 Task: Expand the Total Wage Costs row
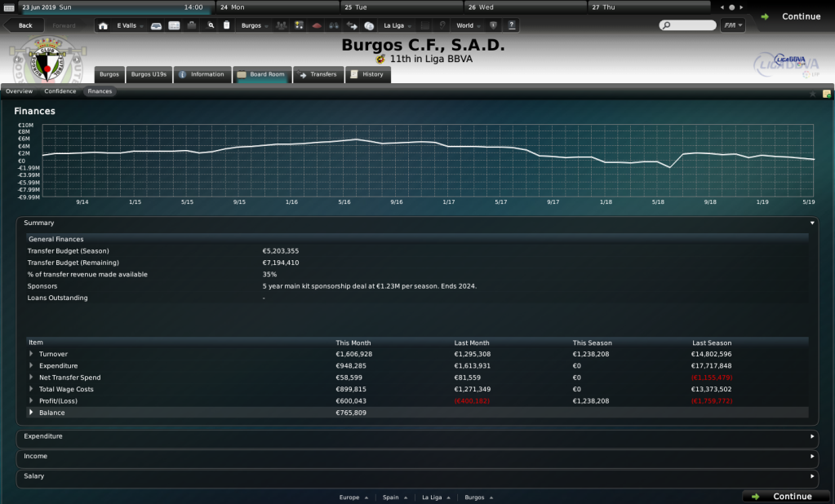coord(31,389)
